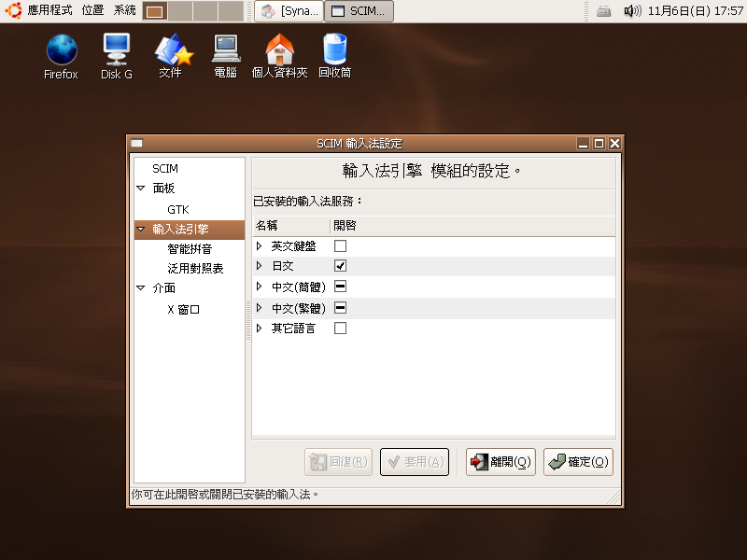Screen dimensions: 747x560
Task: Expand the 中文(繁體) row
Action: [260, 308]
